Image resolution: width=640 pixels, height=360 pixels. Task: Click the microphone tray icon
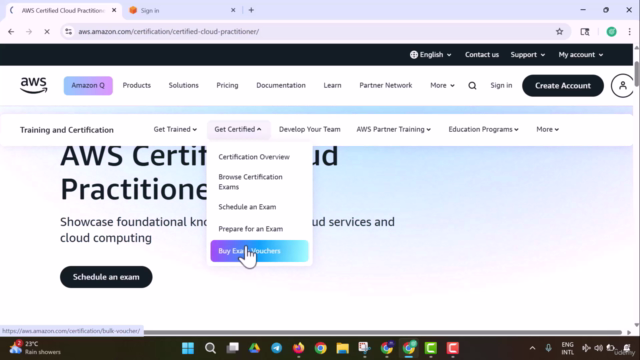click(548, 348)
